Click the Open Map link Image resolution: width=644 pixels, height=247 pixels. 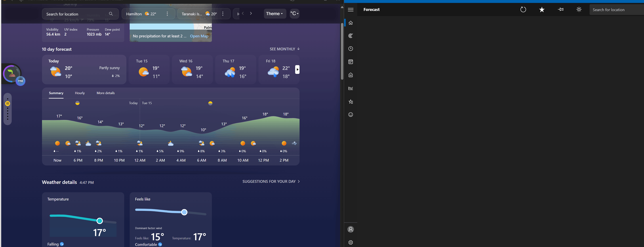click(x=199, y=36)
